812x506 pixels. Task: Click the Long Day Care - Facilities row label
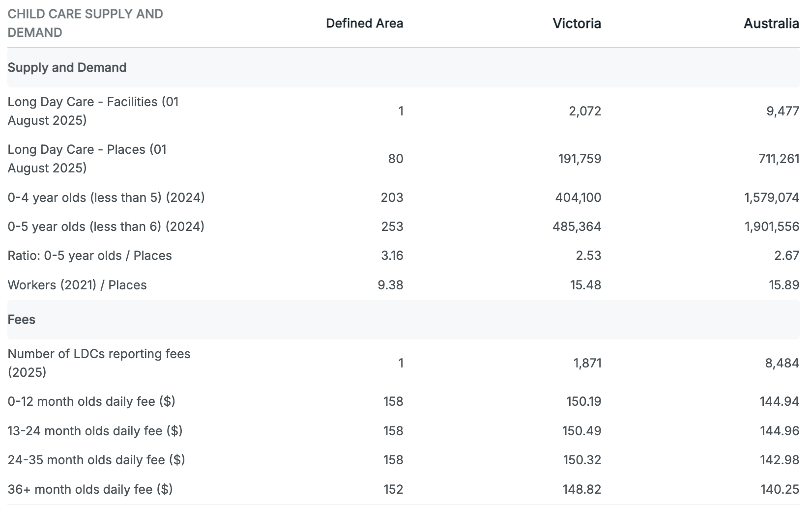[93, 111]
